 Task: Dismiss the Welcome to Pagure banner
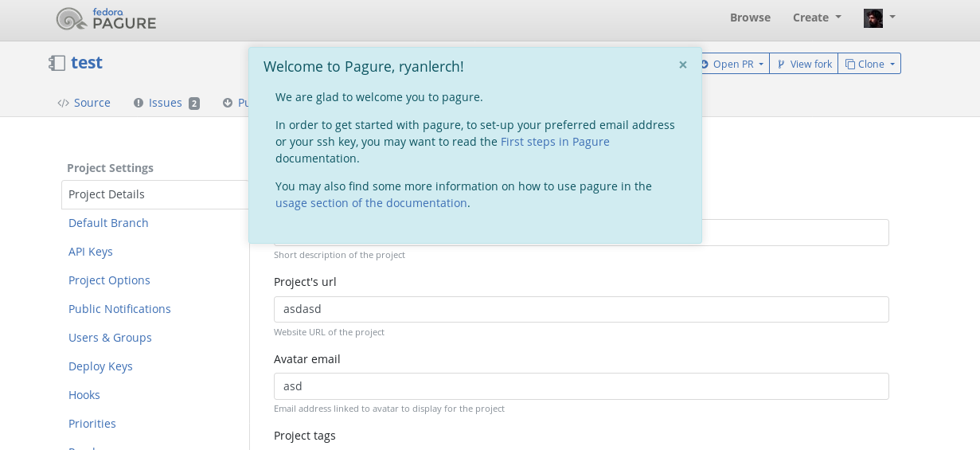(682, 65)
